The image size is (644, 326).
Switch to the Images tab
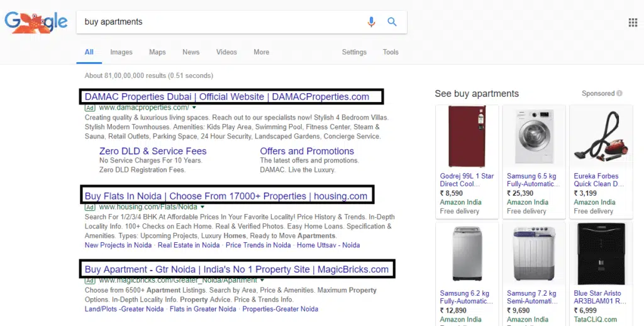coord(121,52)
